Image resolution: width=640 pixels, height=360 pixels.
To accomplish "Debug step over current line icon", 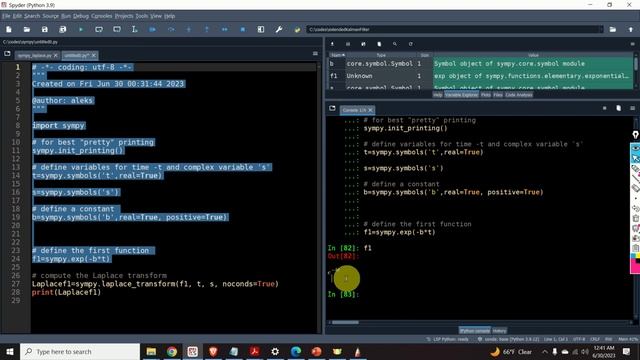I will [171, 29].
